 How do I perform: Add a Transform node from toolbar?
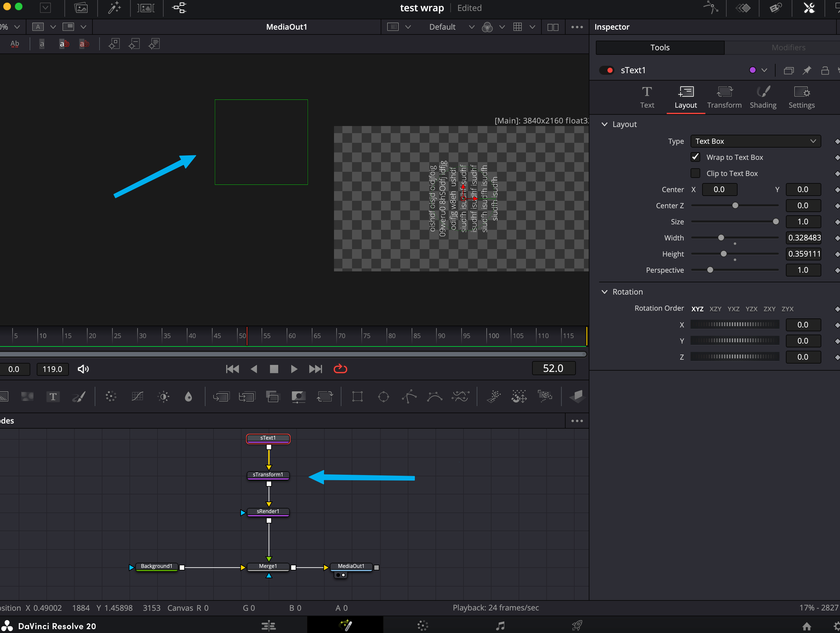click(325, 397)
